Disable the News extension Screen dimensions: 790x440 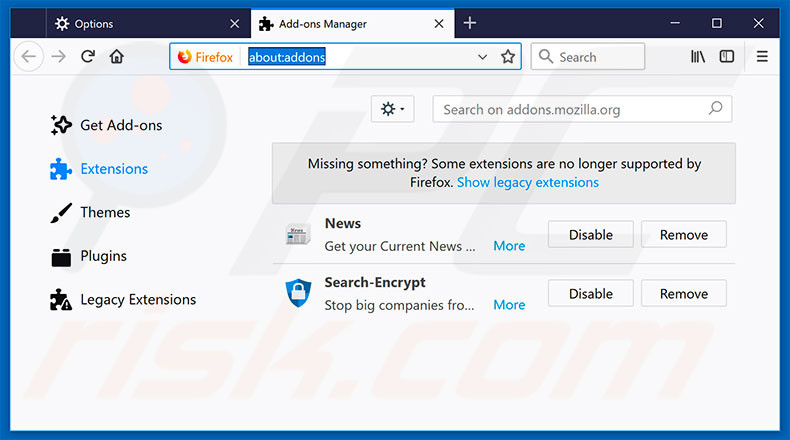[590, 234]
